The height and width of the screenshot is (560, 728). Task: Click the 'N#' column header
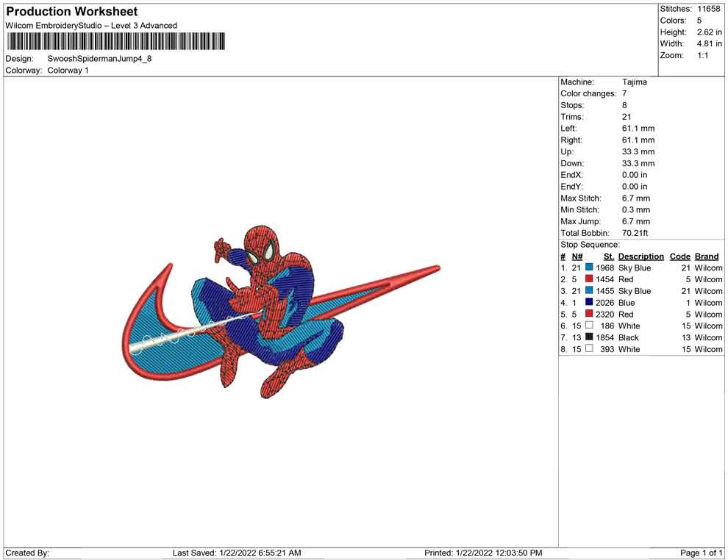(x=577, y=256)
